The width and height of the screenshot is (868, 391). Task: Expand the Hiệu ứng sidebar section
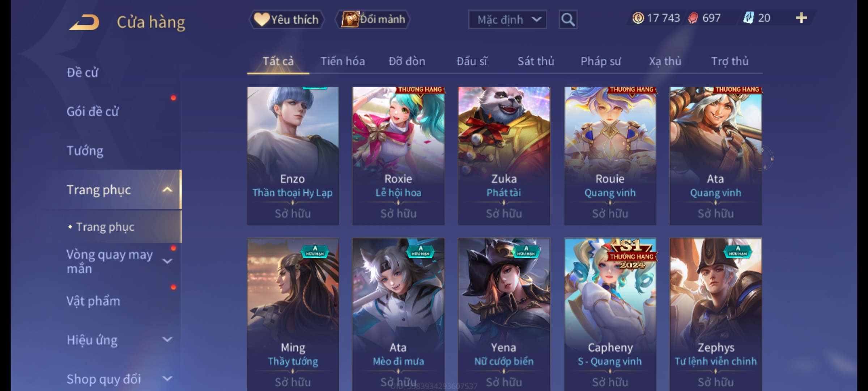point(167,340)
